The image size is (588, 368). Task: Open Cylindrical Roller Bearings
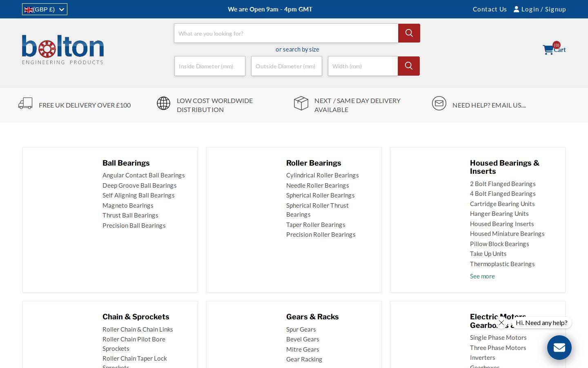(323, 175)
